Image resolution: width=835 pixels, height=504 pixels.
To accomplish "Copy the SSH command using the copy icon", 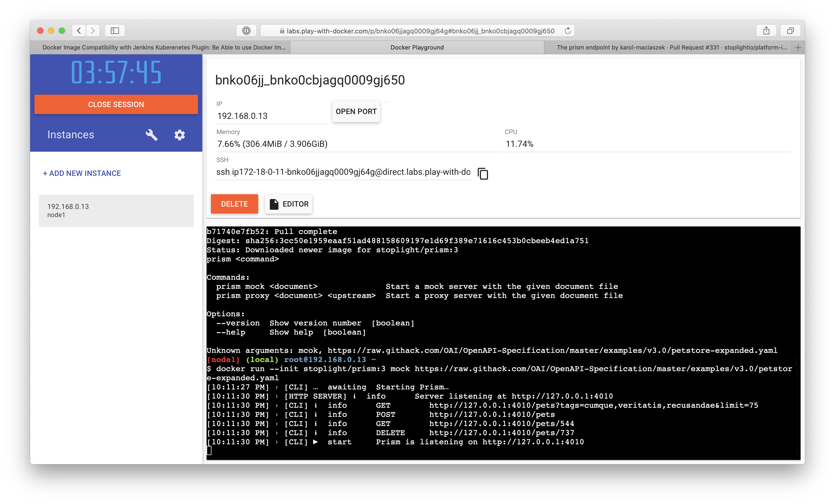I will point(483,173).
